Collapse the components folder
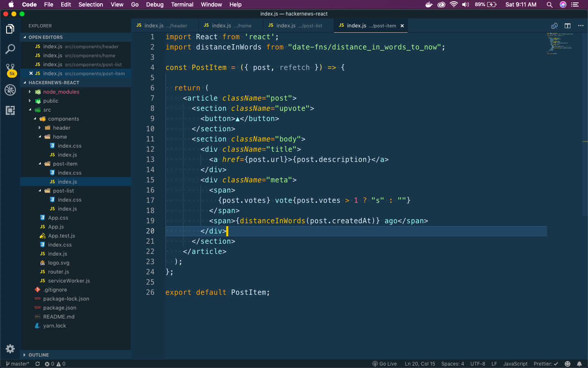 click(x=76, y=119)
